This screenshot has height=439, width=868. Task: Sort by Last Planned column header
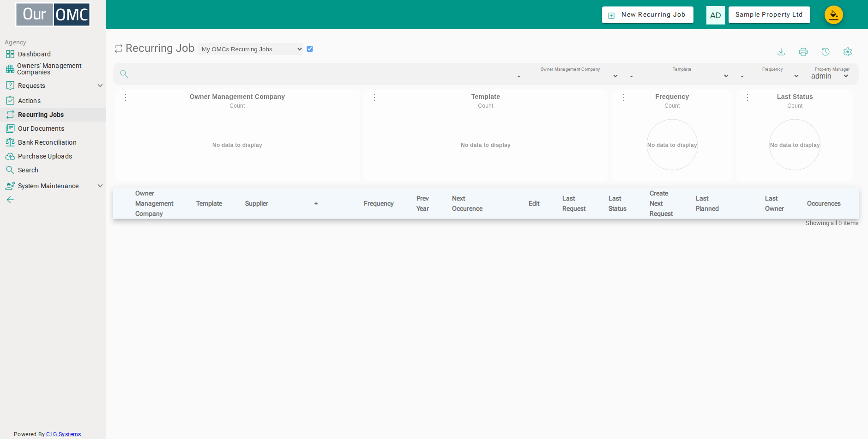point(707,203)
